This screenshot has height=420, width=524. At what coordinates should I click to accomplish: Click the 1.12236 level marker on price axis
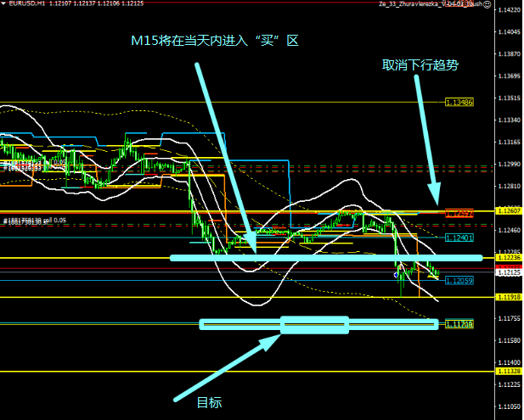pyautogui.click(x=507, y=258)
